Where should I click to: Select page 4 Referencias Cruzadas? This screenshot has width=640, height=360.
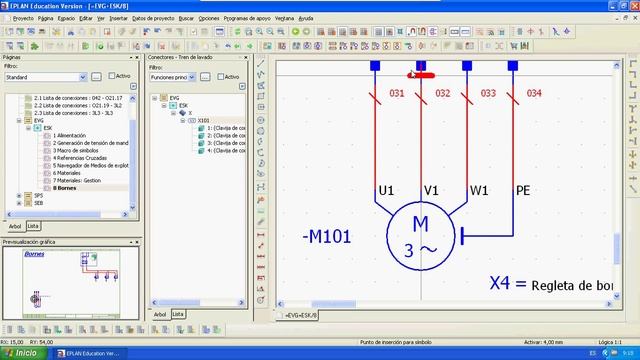click(x=80, y=158)
